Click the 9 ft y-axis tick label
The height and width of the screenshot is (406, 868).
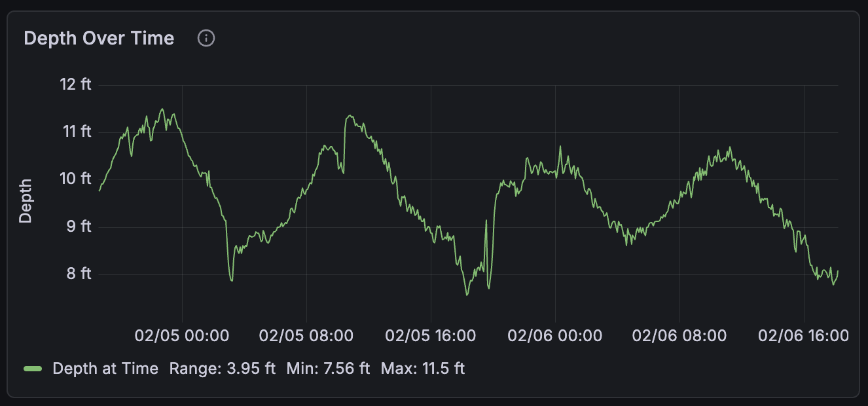pos(79,227)
